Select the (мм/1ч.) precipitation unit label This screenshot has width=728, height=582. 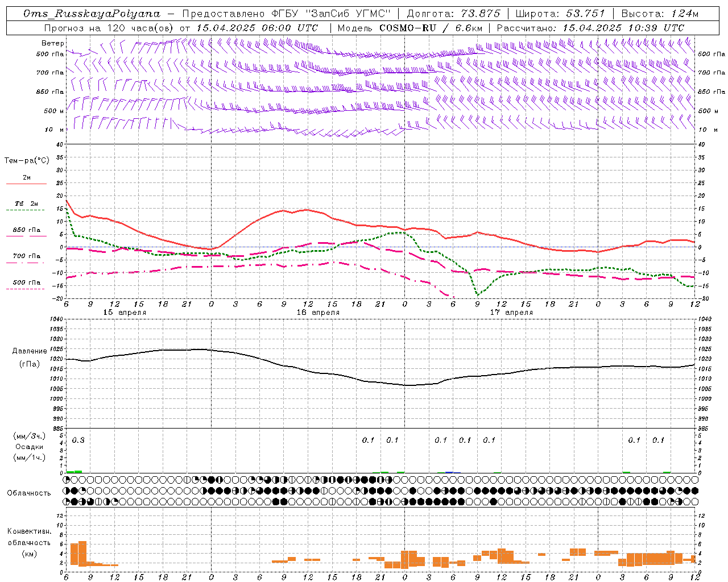(30, 458)
